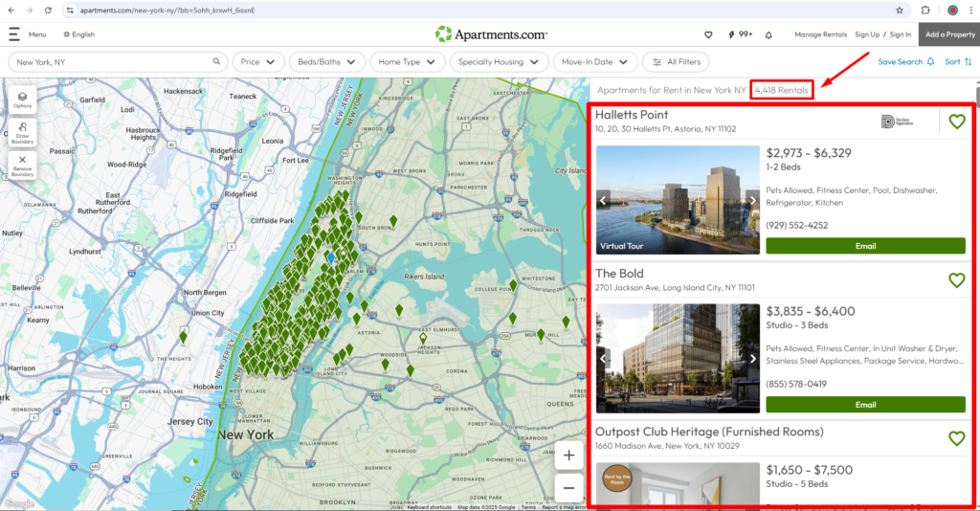Show next photo of The Bold

point(753,359)
